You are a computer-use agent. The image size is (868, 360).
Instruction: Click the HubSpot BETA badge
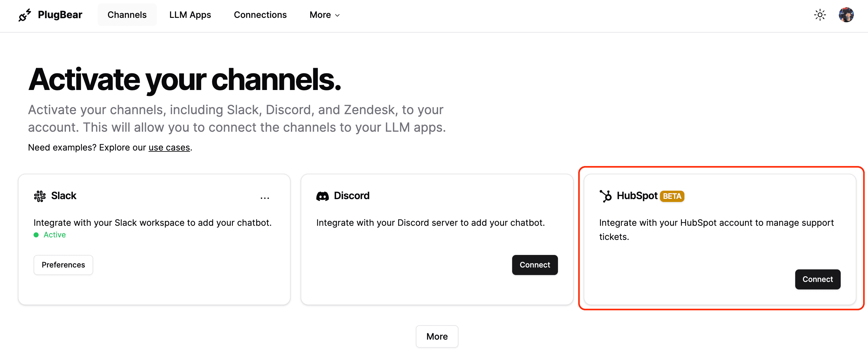tap(672, 196)
